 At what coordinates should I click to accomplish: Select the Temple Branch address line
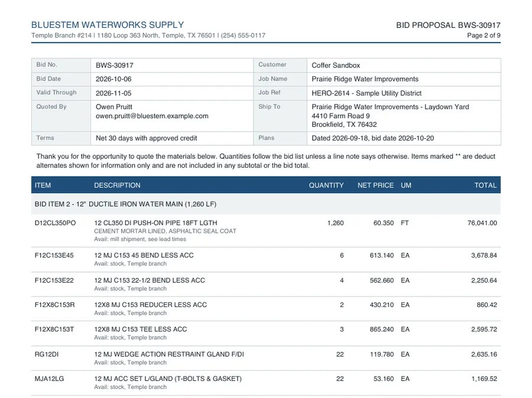coord(148,35)
